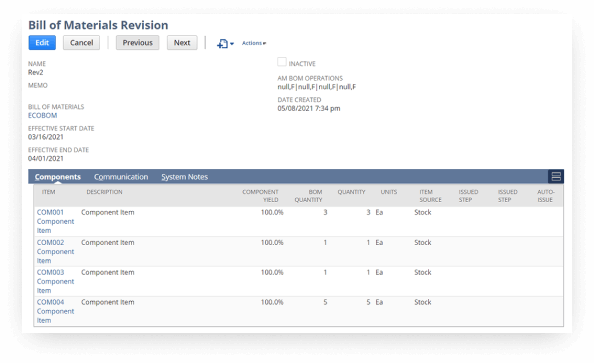594x363 pixels.
Task: Go to the Previous record
Action: pyautogui.click(x=138, y=43)
